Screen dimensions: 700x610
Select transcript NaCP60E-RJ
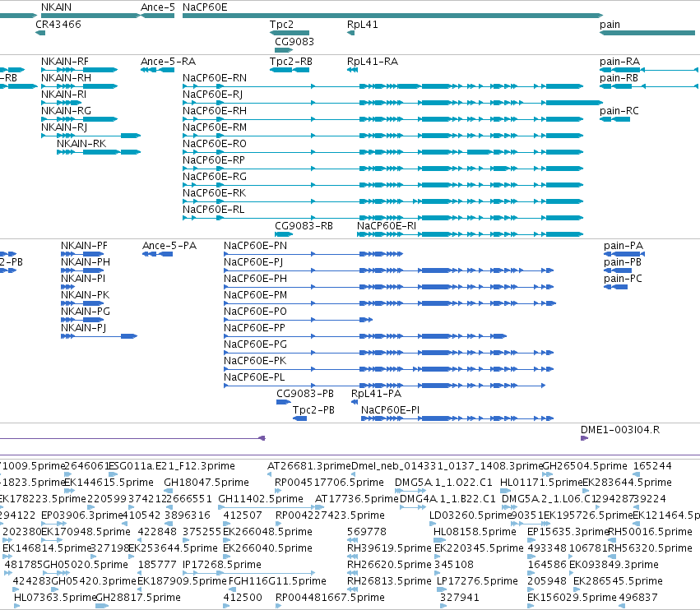(213, 95)
